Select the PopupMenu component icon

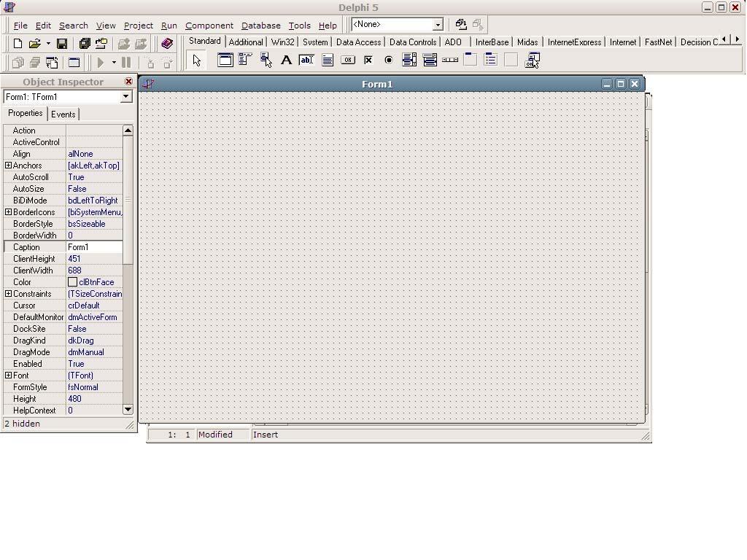pos(266,60)
